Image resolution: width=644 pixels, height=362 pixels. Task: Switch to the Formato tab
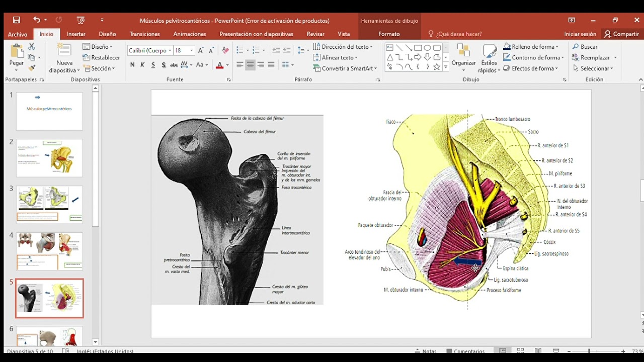click(389, 34)
